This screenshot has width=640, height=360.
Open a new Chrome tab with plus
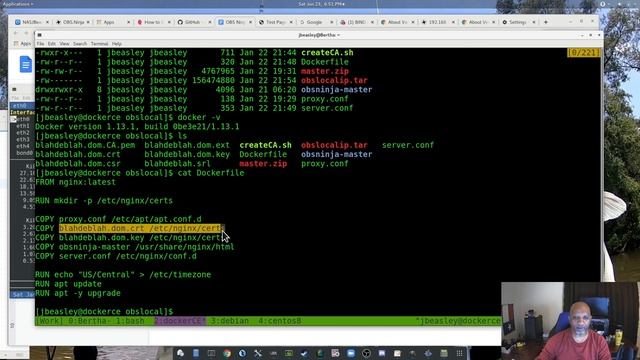click(x=546, y=22)
